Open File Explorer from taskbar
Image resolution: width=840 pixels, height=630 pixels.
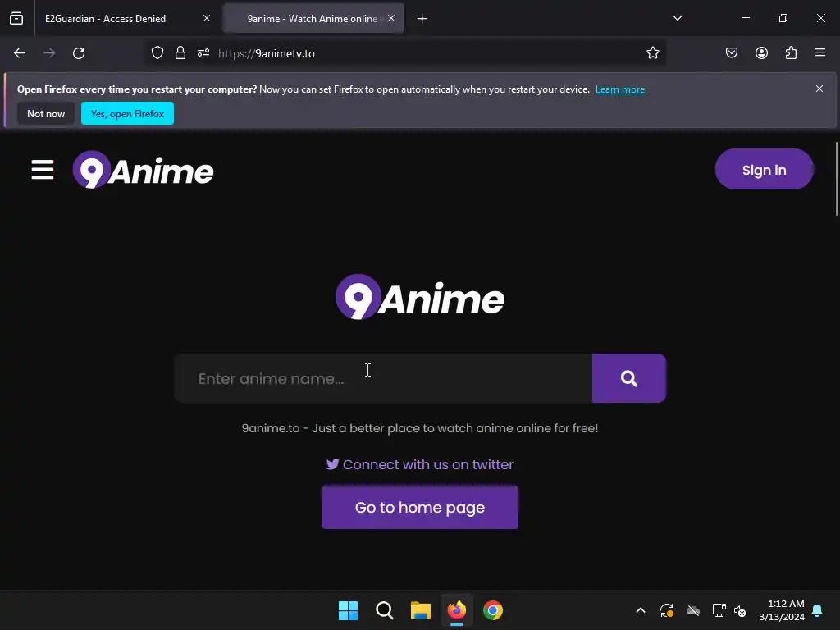click(x=421, y=610)
